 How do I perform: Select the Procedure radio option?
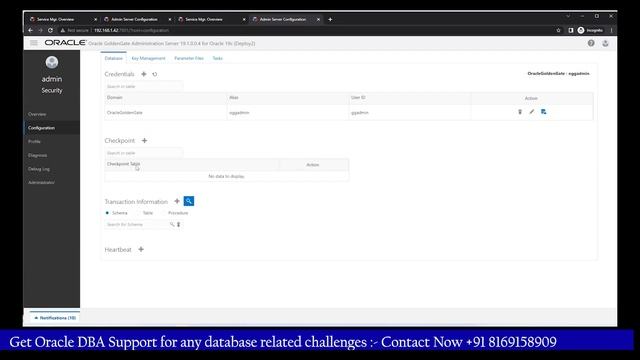point(164,213)
